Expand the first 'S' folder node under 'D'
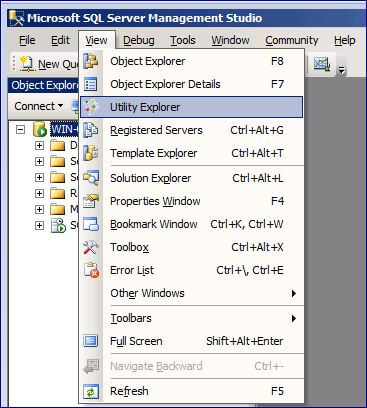367x408 pixels. tap(39, 161)
